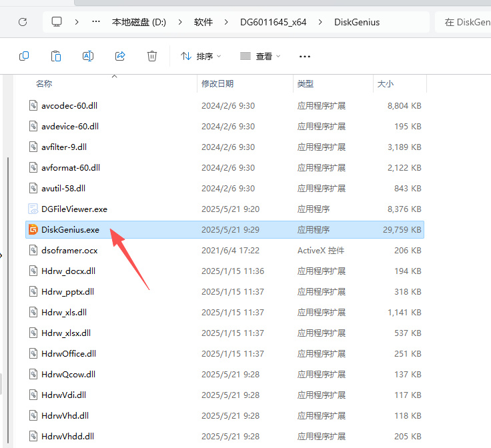Click the file name avutil-58.dll
The height and width of the screenshot is (448, 491).
click(x=63, y=189)
